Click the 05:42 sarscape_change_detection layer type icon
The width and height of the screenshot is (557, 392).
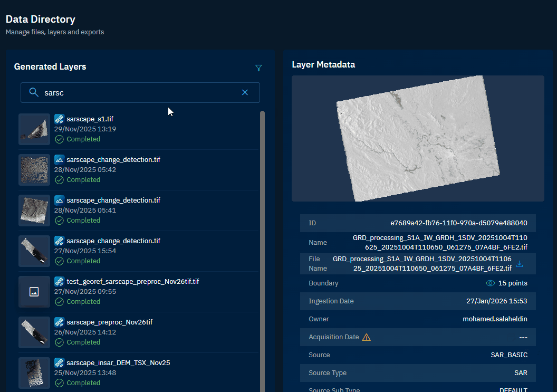(x=59, y=159)
